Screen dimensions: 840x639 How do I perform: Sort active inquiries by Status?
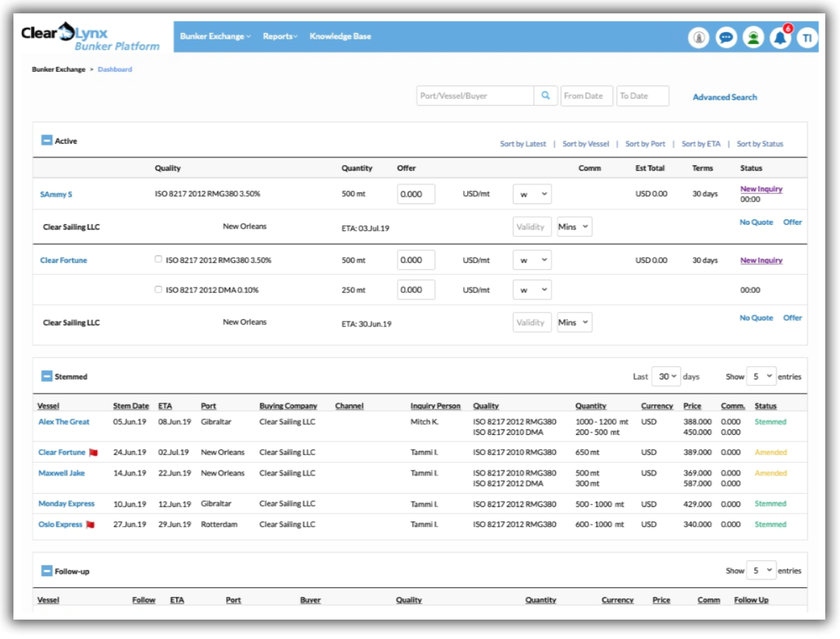point(760,144)
